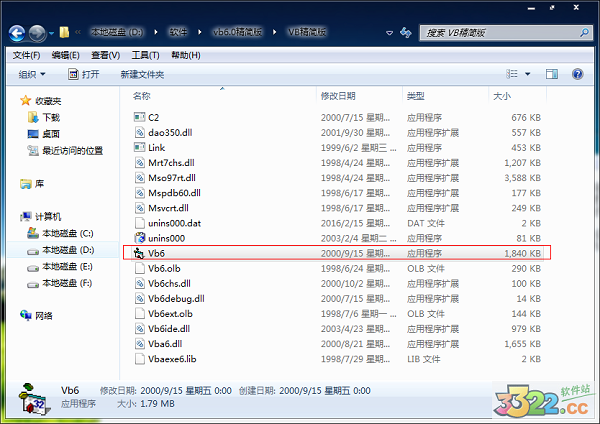Open the 帮助(H) menu
The width and height of the screenshot is (600, 424).
click(186, 55)
